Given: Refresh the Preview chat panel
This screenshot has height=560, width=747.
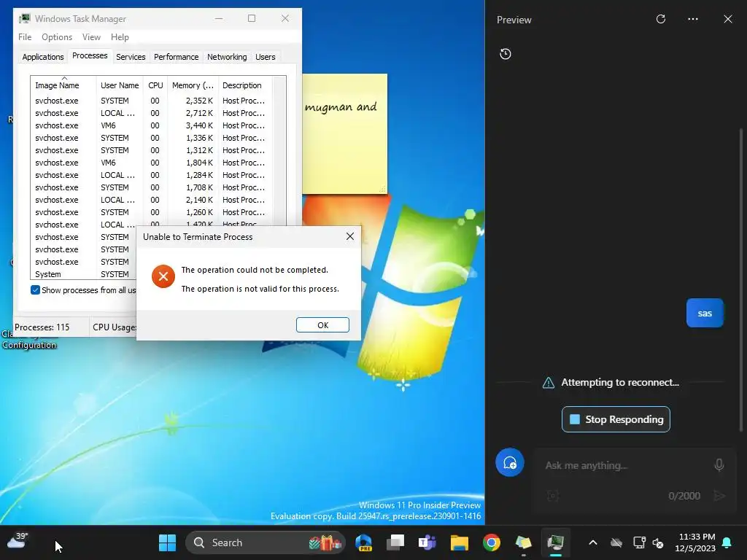Looking at the screenshot, I should 660,19.
